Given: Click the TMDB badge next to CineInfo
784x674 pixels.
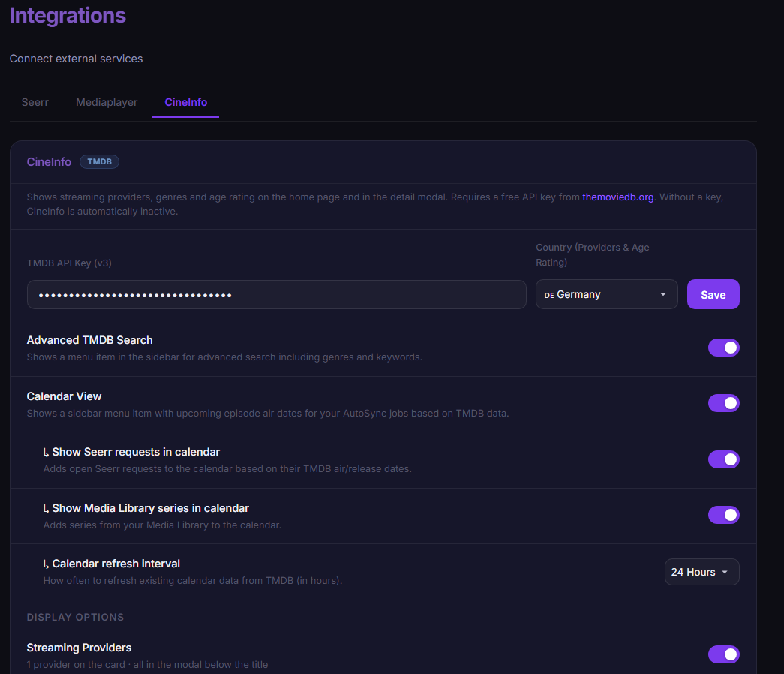Looking at the screenshot, I should (99, 161).
